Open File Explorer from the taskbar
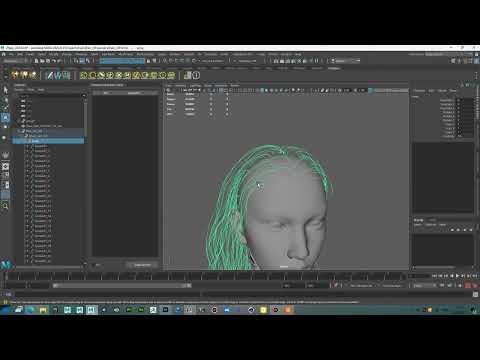 [x=43, y=310]
